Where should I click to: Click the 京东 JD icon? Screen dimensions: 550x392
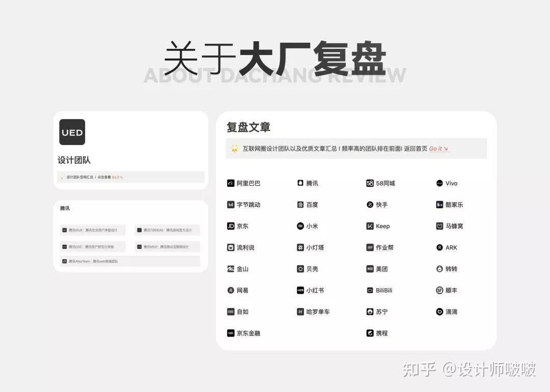tap(231, 226)
